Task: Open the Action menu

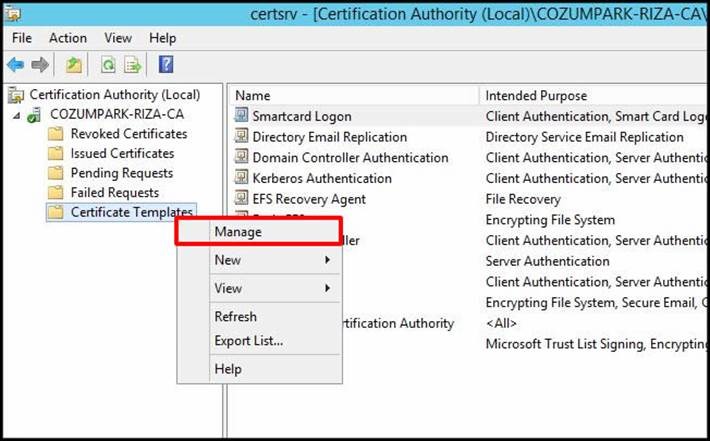Action: (x=68, y=38)
